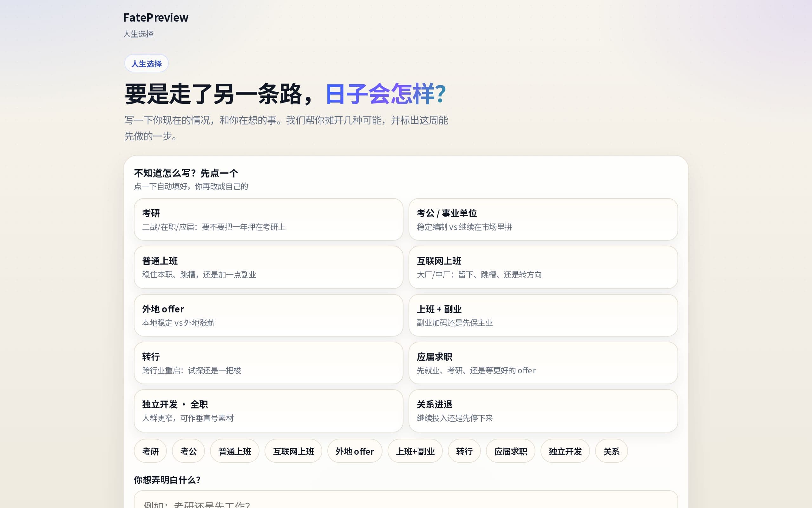Choose the 关系进退 scenario card
The height and width of the screenshot is (508, 812).
coord(543,411)
